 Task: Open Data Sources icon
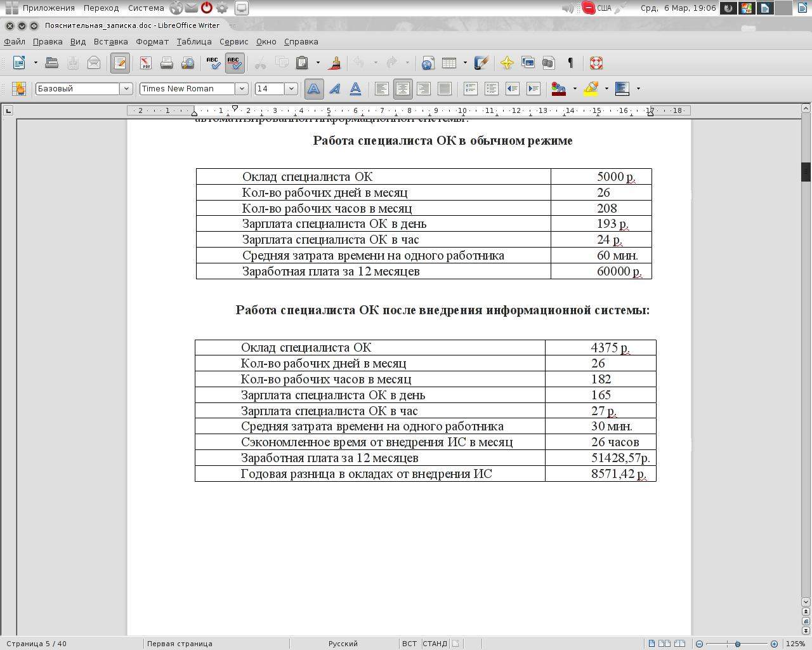point(549,63)
